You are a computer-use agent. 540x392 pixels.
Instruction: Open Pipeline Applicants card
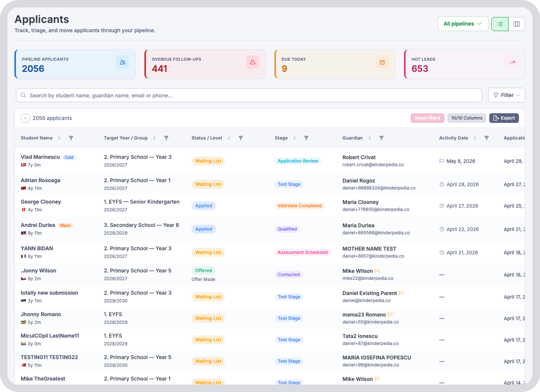(75, 64)
